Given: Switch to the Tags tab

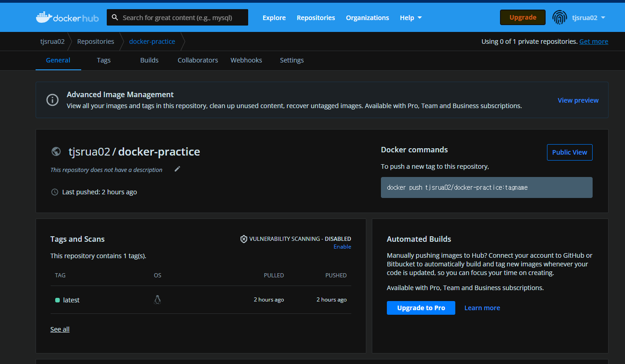Looking at the screenshot, I should (104, 60).
